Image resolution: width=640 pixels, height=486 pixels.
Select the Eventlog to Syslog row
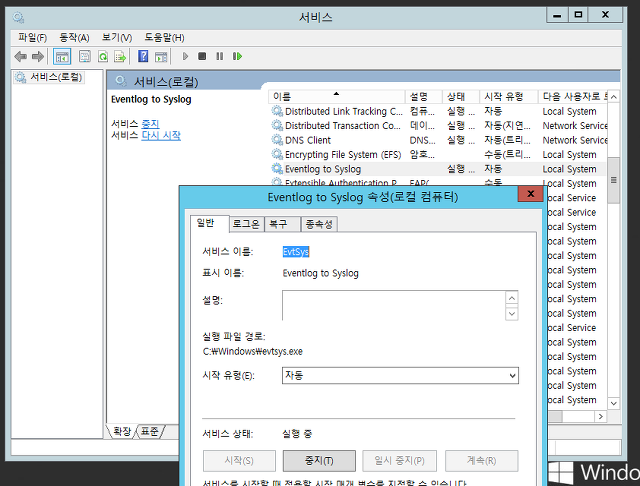438,169
